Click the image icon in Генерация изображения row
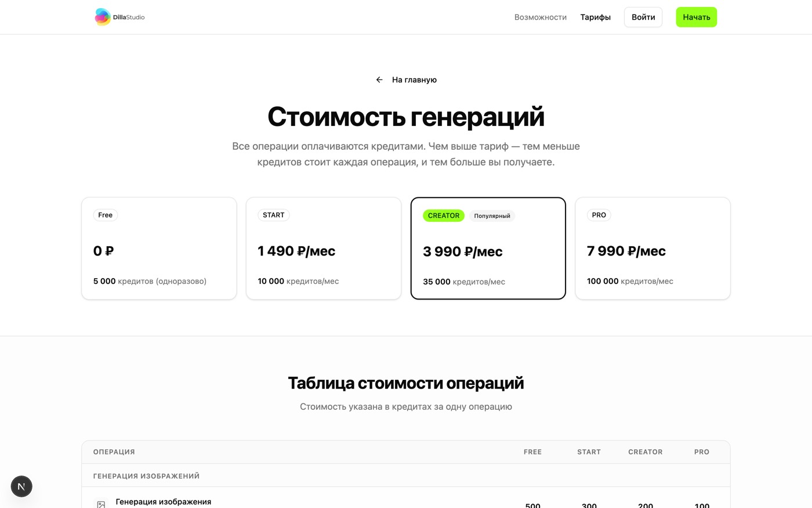 point(101,505)
